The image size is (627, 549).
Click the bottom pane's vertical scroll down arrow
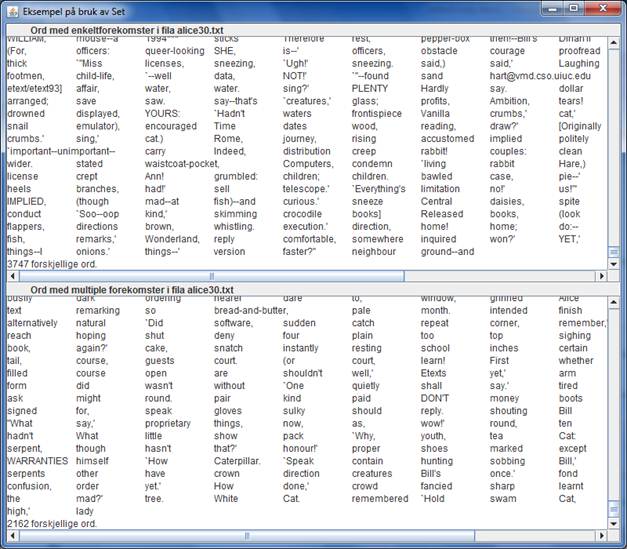(x=613, y=523)
